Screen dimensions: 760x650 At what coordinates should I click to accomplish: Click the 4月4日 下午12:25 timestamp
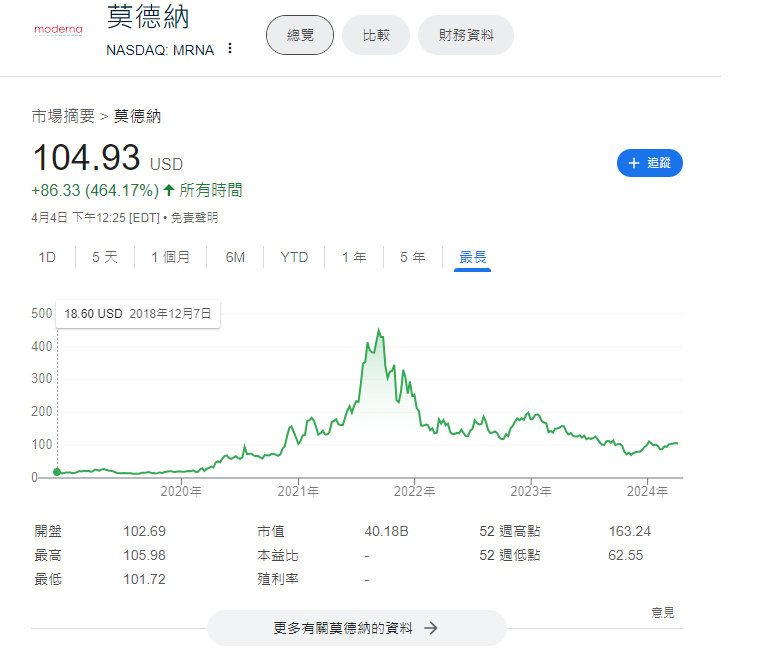coord(95,218)
